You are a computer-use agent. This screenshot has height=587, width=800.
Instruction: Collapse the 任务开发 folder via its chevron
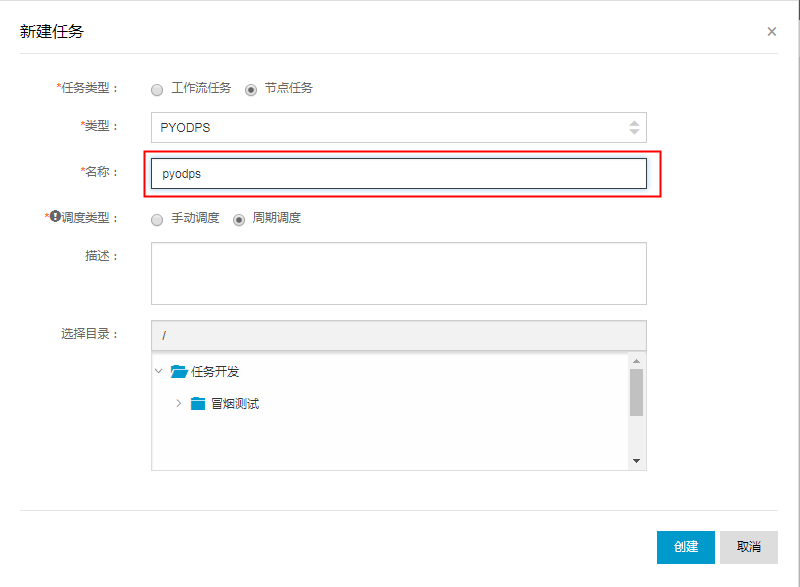pyautogui.click(x=159, y=370)
